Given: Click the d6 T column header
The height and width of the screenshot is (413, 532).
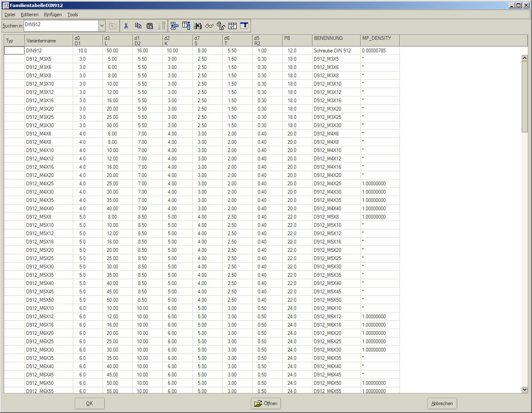Looking at the screenshot, I should pos(237,41).
